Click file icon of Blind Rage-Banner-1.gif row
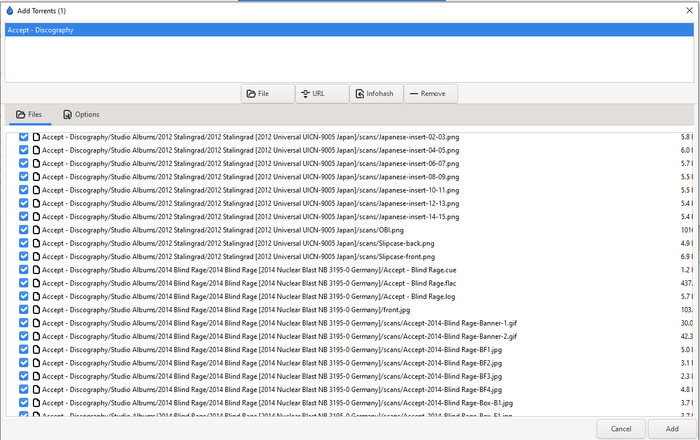The width and height of the screenshot is (700, 440). pyautogui.click(x=36, y=323)
